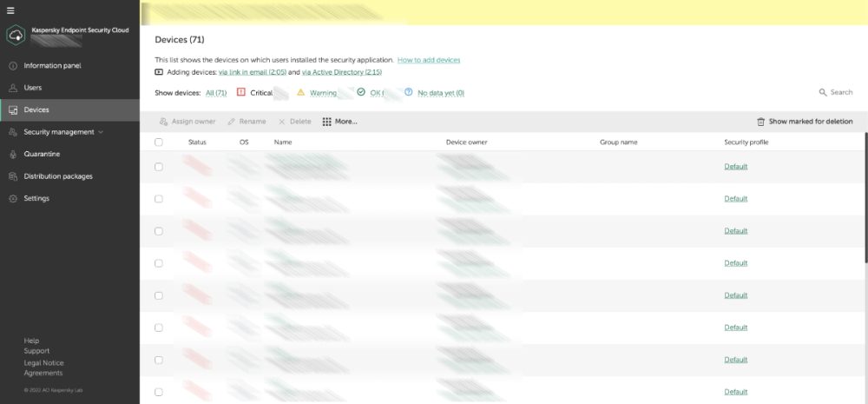The width and height of the screenshot is (868, 404).
Task: Open via link in email (2:05) video
Action: click(253, 72)
